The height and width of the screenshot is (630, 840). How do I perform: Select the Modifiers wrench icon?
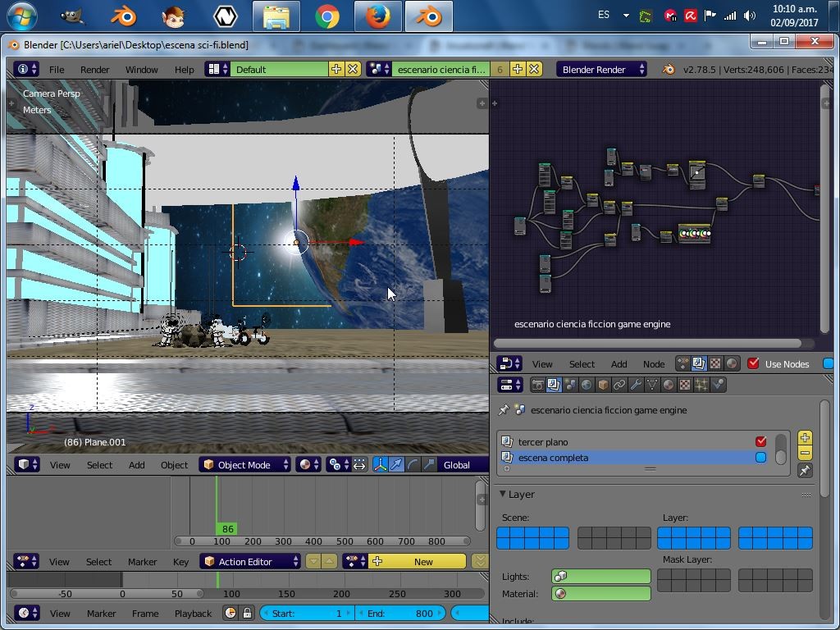pyautogui.click(x=636, y=384)
